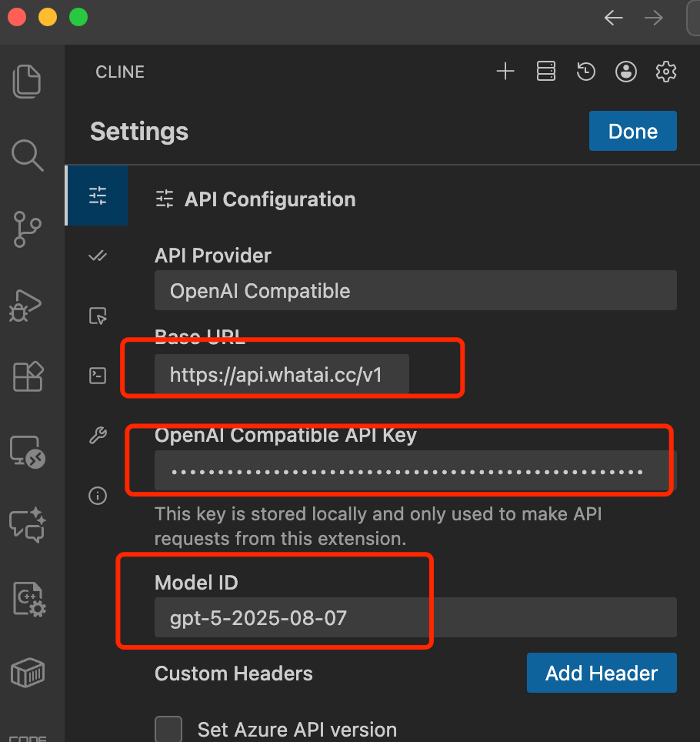Open the Source Control view
The width and height of the screenshot is (700, 742).
click(x=27, y=229)
